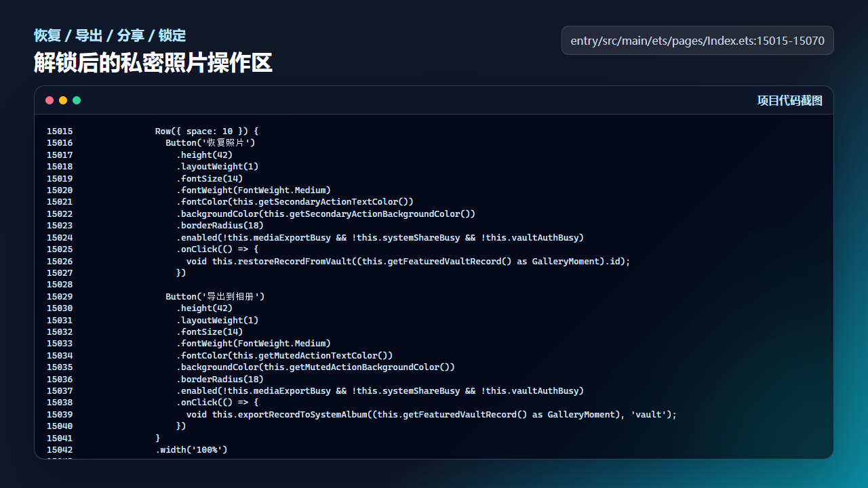The width and height of the screenshot is (868, 488).
Task: Click the getMutedActionTextColor line
Action: click(x=285, y=356)
